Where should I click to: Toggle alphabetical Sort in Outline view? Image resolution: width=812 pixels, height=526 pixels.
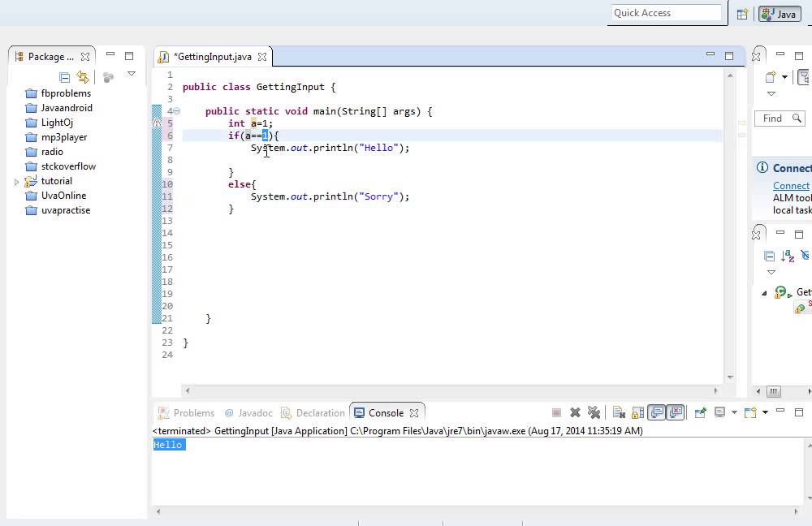pos(788,256)
